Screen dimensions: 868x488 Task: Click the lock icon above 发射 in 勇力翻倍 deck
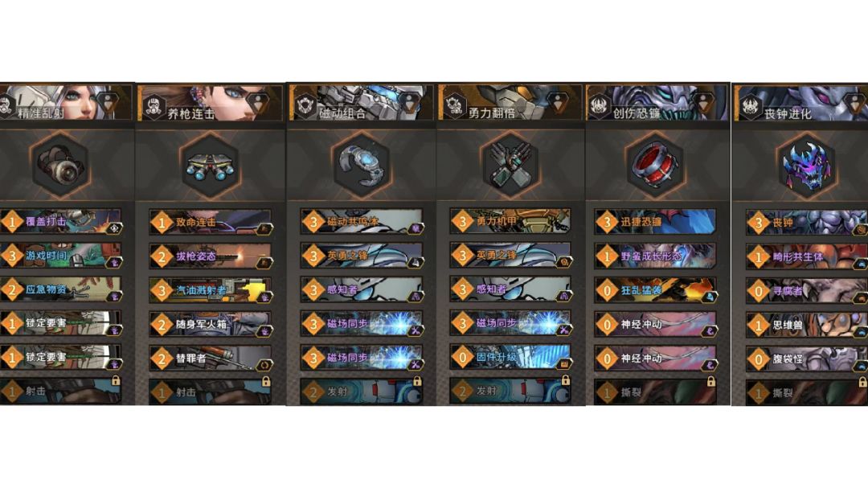click(565, 380)
